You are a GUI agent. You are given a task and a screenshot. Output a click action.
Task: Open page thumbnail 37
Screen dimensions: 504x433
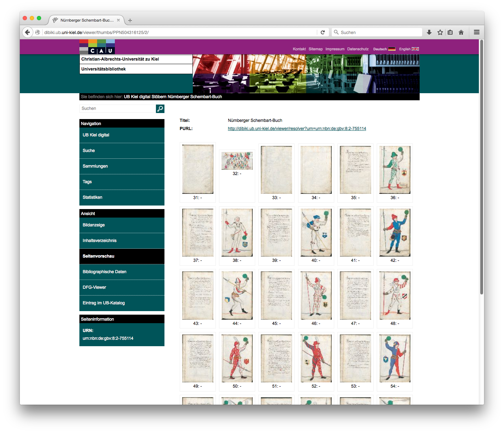tap(198, 232)
